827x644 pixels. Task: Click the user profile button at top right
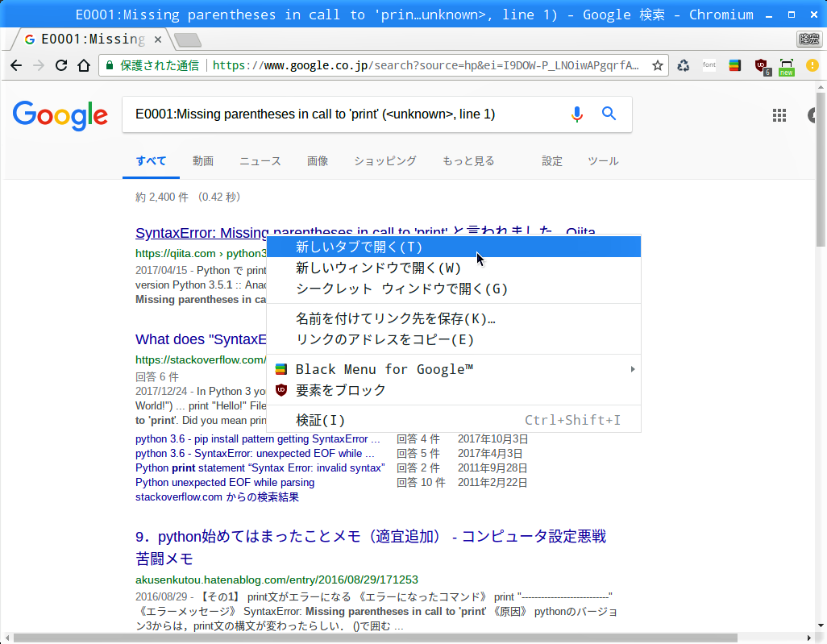[x=809, y=39]
